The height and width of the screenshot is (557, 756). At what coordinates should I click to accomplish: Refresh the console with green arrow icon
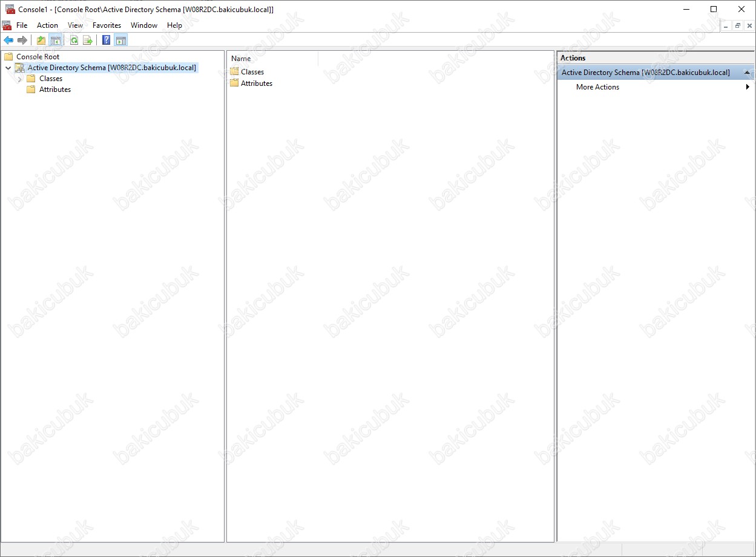tap(74, 41)
